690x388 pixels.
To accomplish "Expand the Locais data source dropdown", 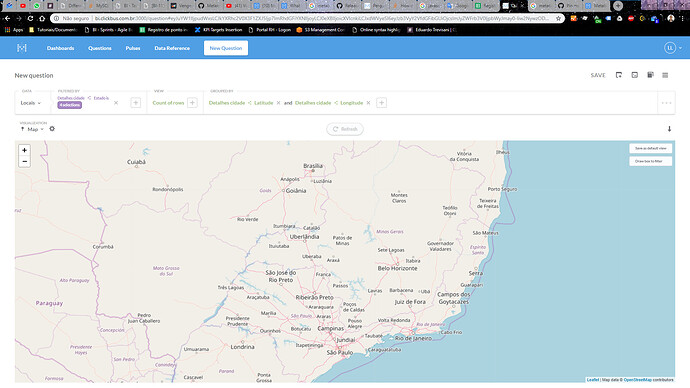I will pos(31,103).
